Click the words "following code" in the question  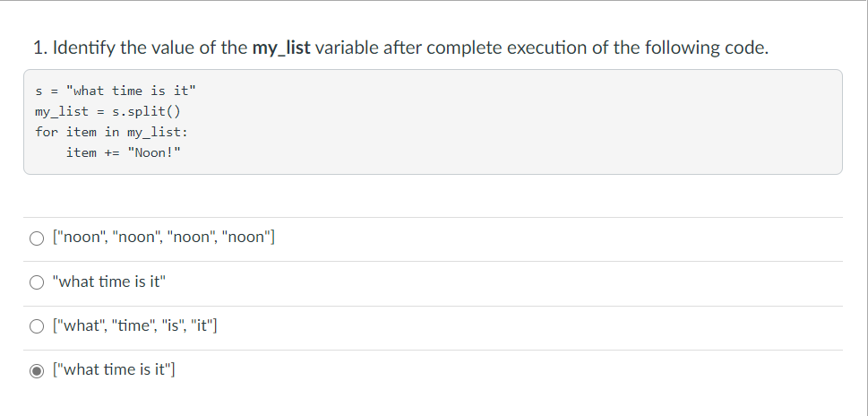coord(705,48)
